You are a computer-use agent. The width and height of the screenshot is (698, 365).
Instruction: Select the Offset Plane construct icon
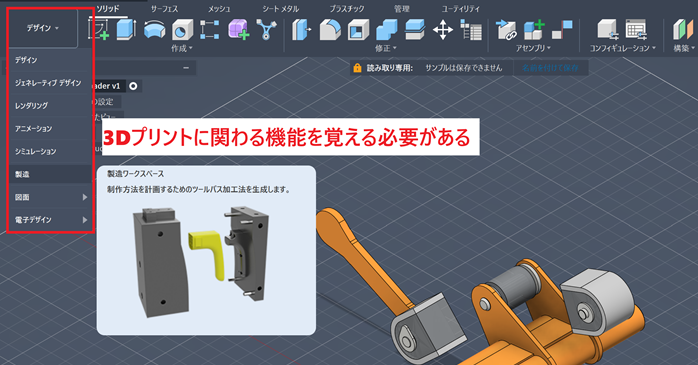pyautogui.click(x=683, y=30)
